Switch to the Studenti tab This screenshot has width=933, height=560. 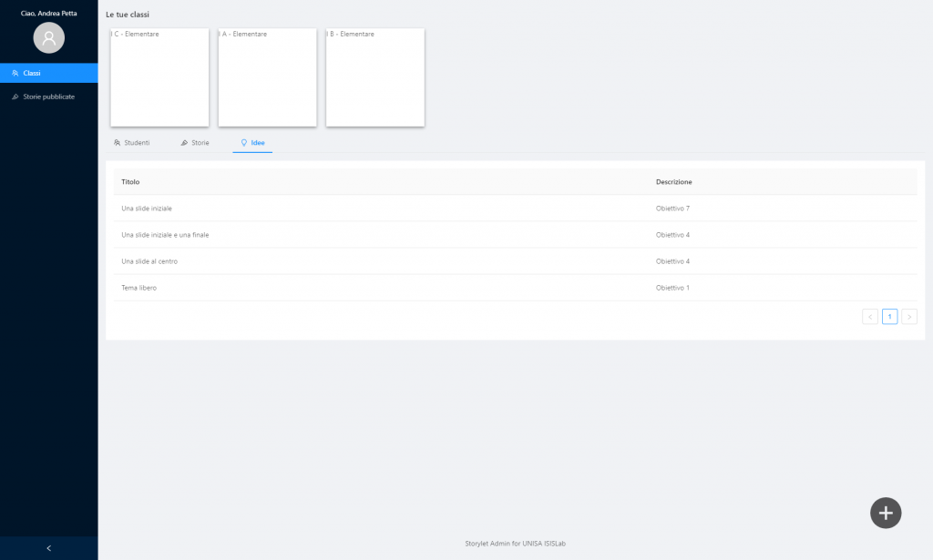132,143
